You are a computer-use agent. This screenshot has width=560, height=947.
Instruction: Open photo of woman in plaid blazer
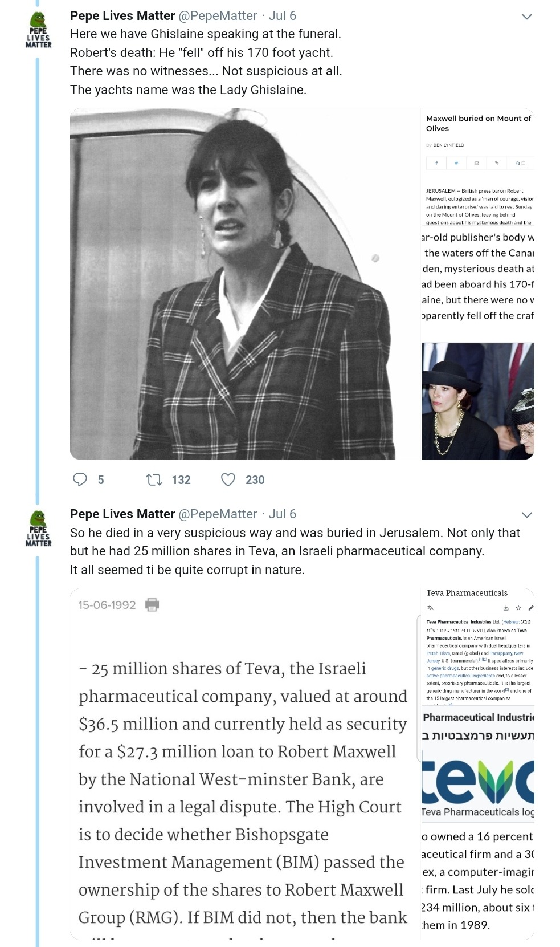245,284
